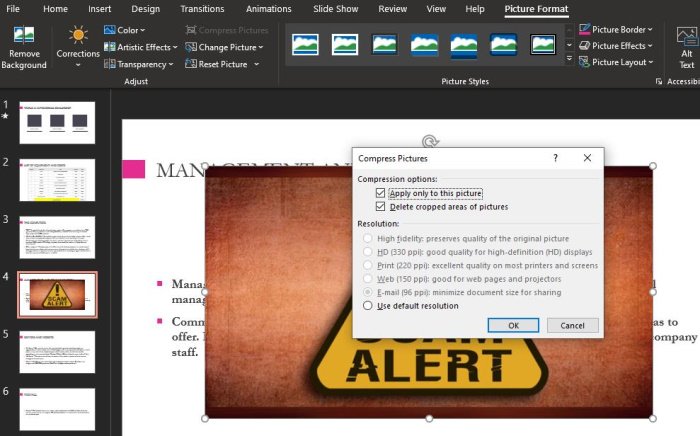Screen dimensions: 700x436
Task: Click OK in Compress Pictures dialog
Action: [x=513, y=325]
